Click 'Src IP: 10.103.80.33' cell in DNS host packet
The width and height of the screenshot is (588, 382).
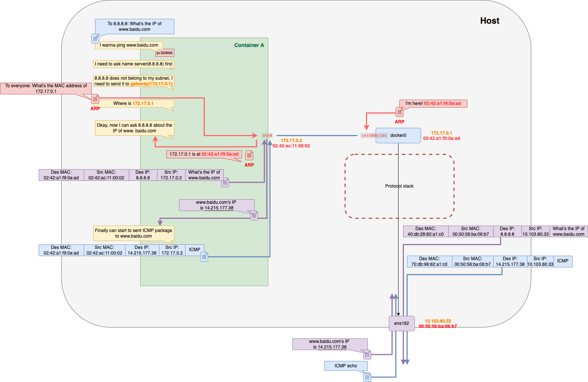coord(535,231)
